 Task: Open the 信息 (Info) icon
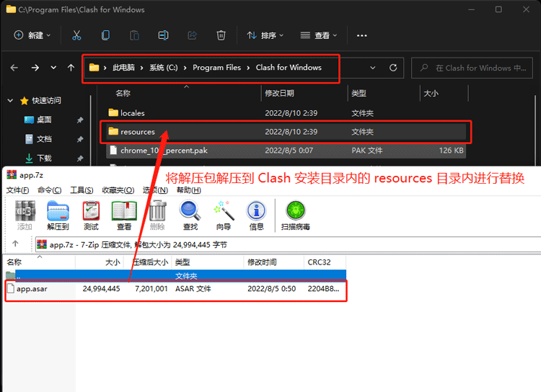pos(256,215)
